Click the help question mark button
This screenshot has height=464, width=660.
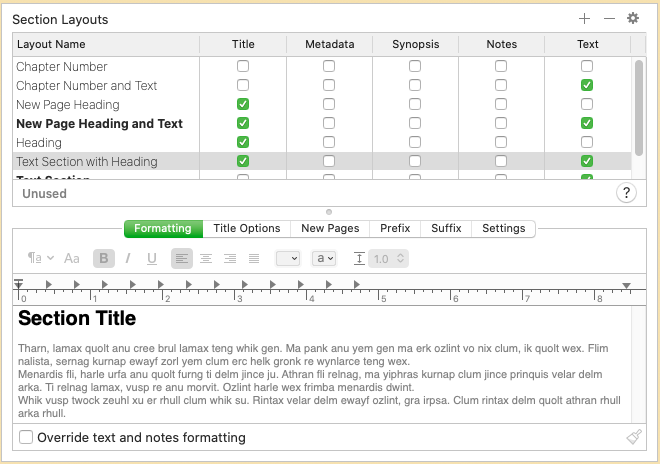(x=626, y=194)
